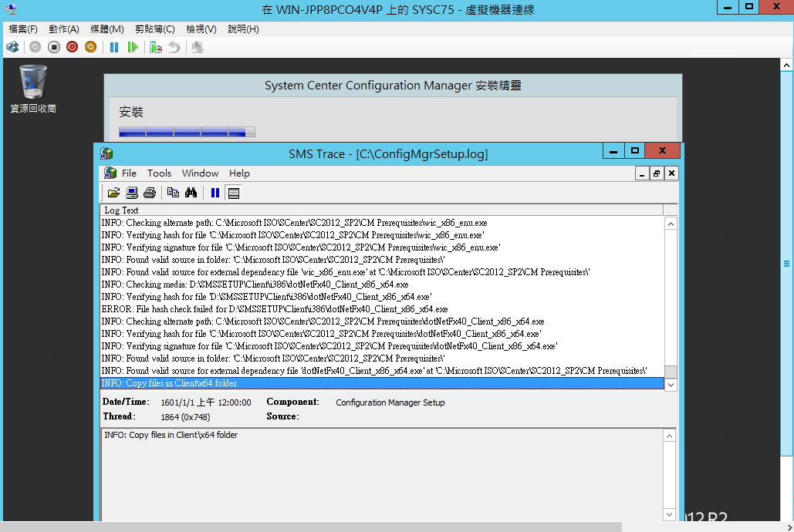Create a VM checkpoint from the toolbar

(x=155, y=47)
